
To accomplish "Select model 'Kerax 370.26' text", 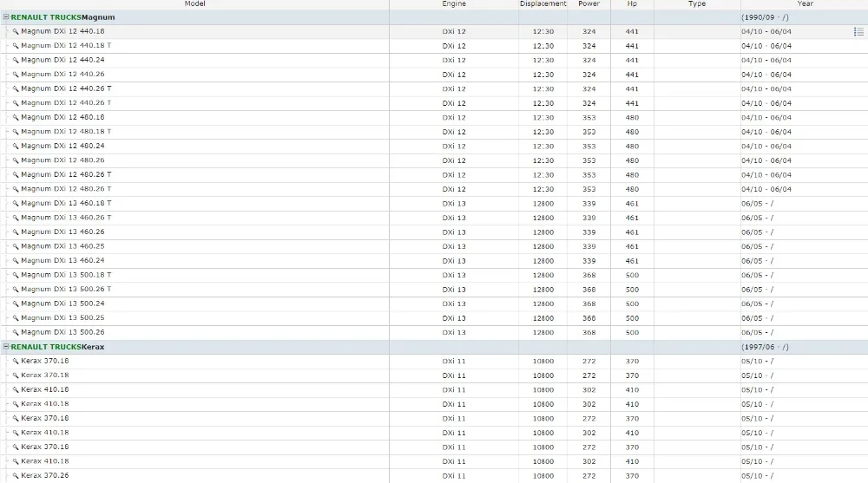I will pyautogui.click(x=45, y=475).
